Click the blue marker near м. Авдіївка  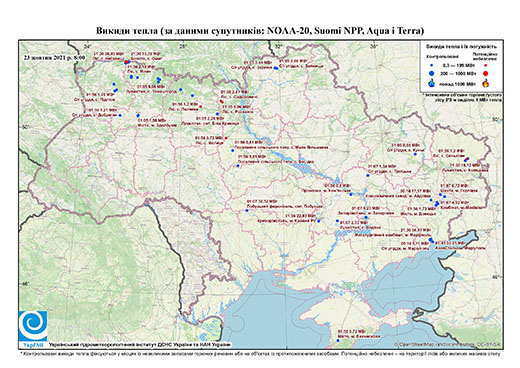[x=431, y=200]
